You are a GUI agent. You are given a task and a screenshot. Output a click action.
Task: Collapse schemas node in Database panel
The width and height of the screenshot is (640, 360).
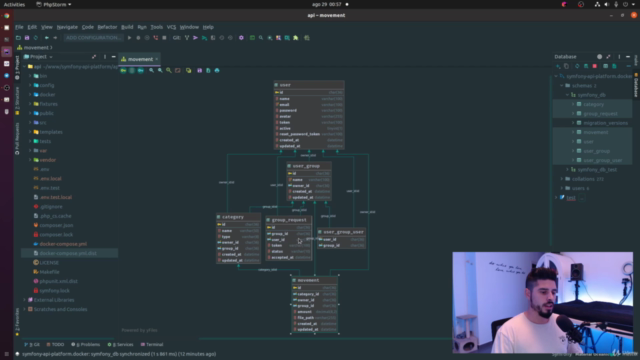pos(562,86)
